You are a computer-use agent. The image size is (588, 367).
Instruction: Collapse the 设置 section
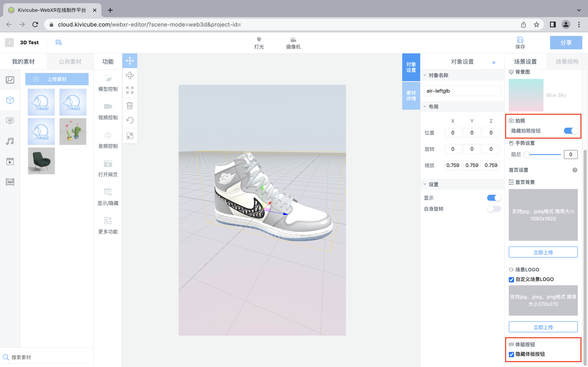click(425, 185)
